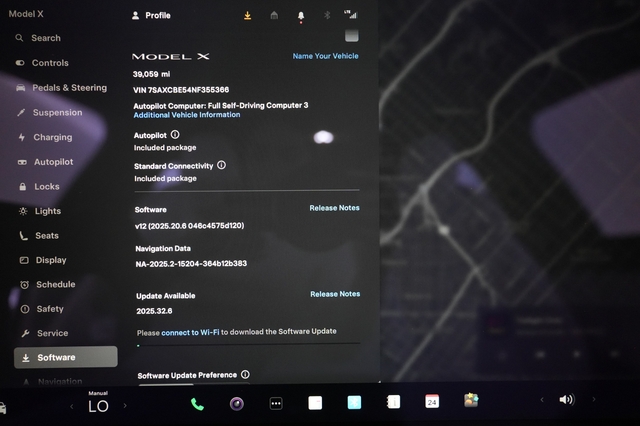Tap the software download icon in top bar
Viewport: 640px width, 426px height.
pos(248,16)
